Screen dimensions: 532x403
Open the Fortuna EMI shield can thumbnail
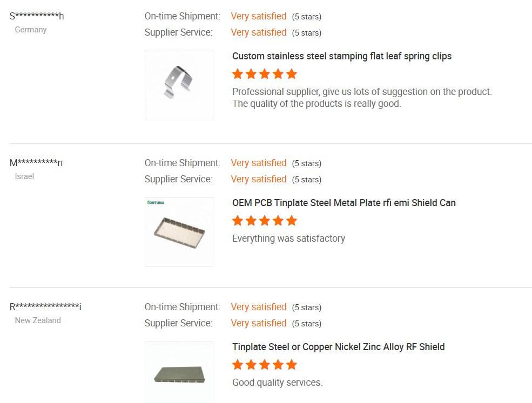coord(179,232)
